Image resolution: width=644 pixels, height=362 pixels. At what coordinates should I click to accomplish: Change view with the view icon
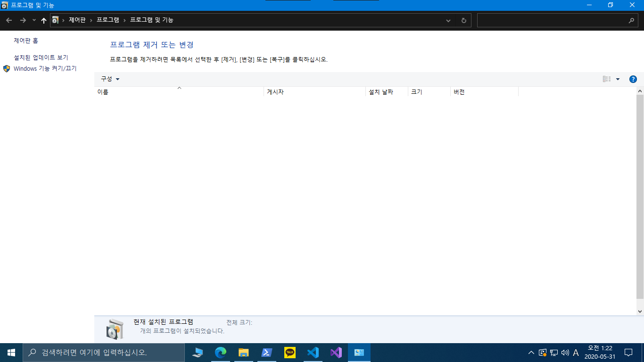point(607,79)
